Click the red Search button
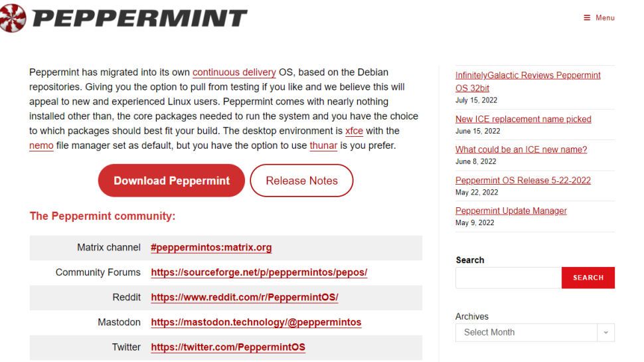 588,278
